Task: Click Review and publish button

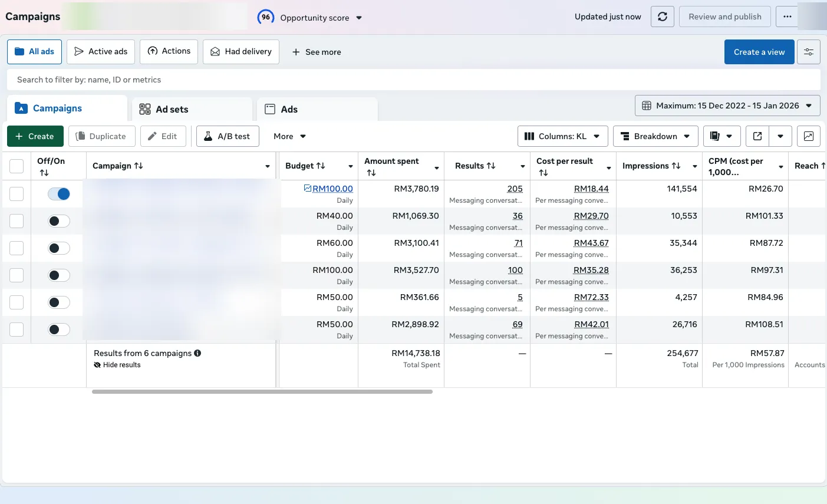Action: [x=725, y=17]
